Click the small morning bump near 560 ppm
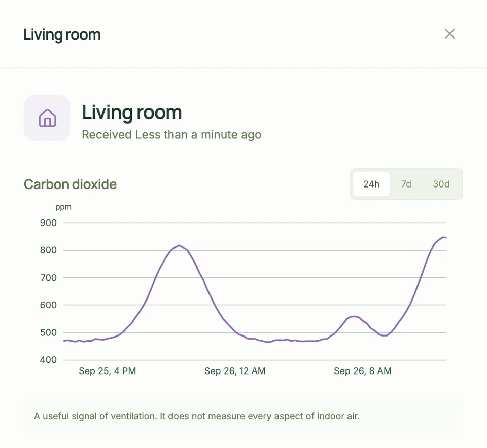The width and height of the screenshot is (487, 448). pyautogui.click(x=354, y=316)
